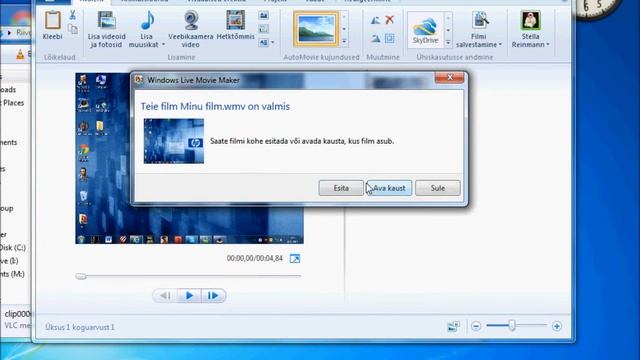Show next row of AutoMovie themes
The width and height of the screenshot is (640, 360).
(344, 29)
